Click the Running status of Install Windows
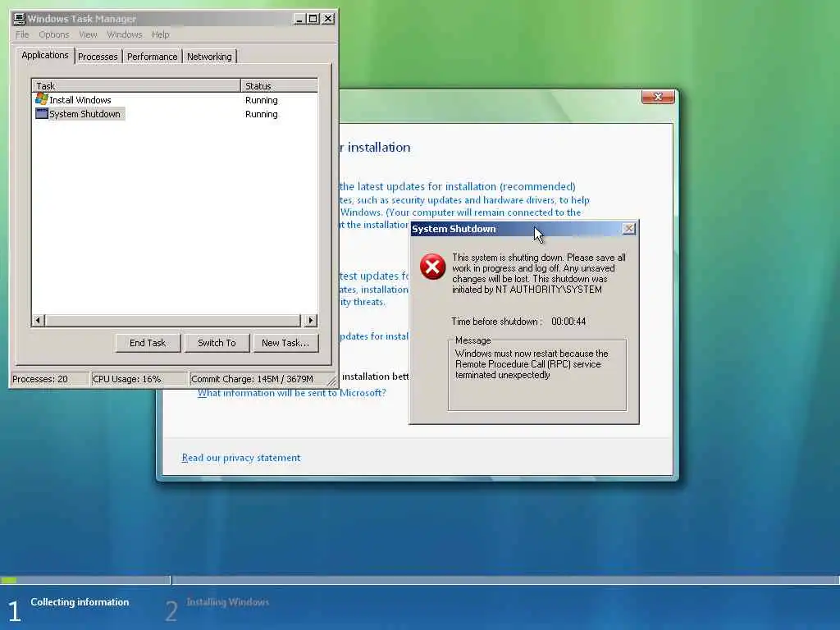Viewport: 840px width, 630px height. (262, 100)
